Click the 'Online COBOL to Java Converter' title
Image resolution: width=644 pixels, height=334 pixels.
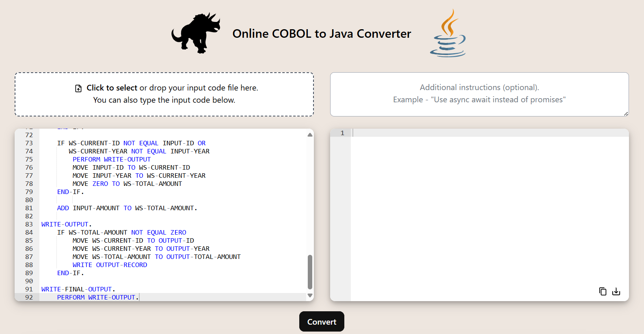coord(322,34)
